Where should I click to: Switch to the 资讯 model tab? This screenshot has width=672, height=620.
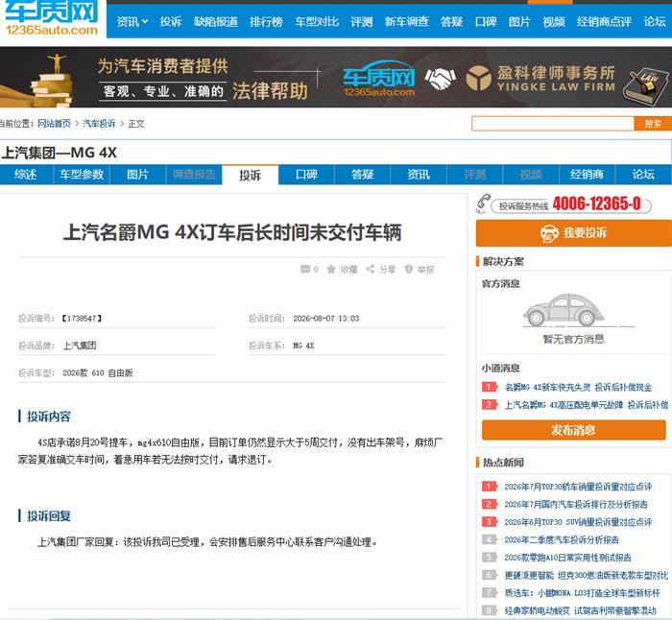[419, 175]
